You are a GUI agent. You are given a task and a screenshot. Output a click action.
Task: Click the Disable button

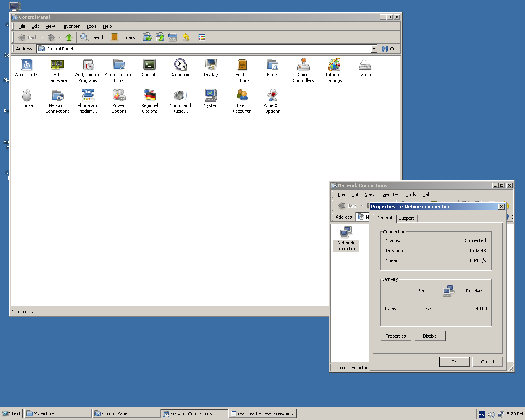click(x=430, y=336)
